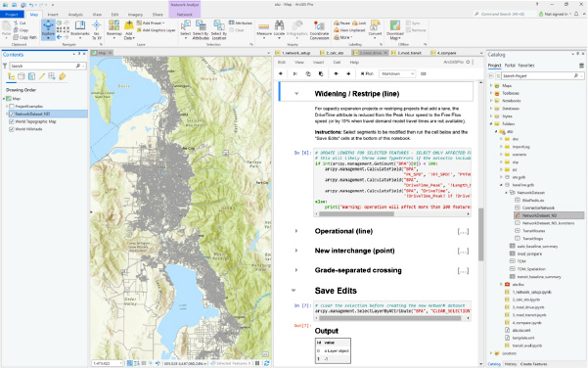Select List By Editing pencil icon
Image resolution: width=588 pixels, height=368 pixels.
(x=42, y=76)
